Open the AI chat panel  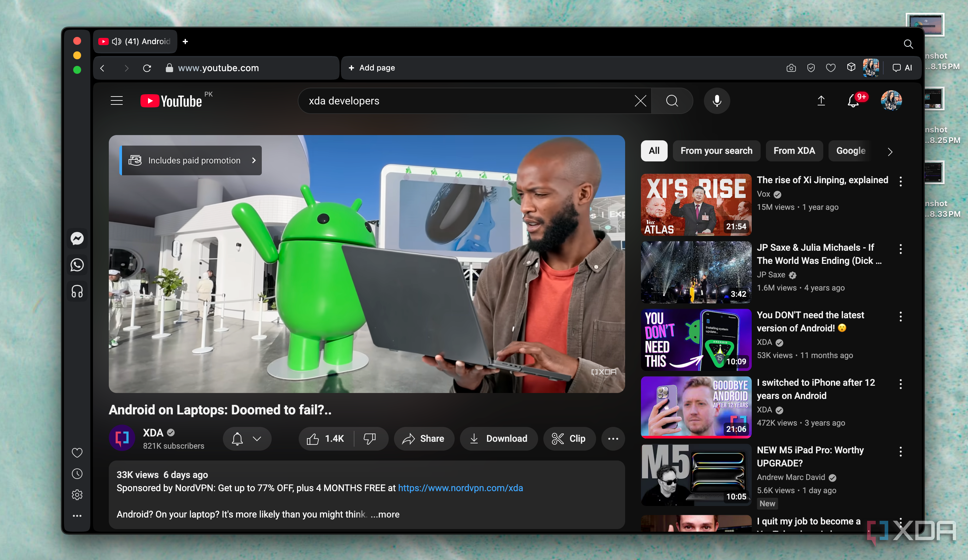point(902,68)
